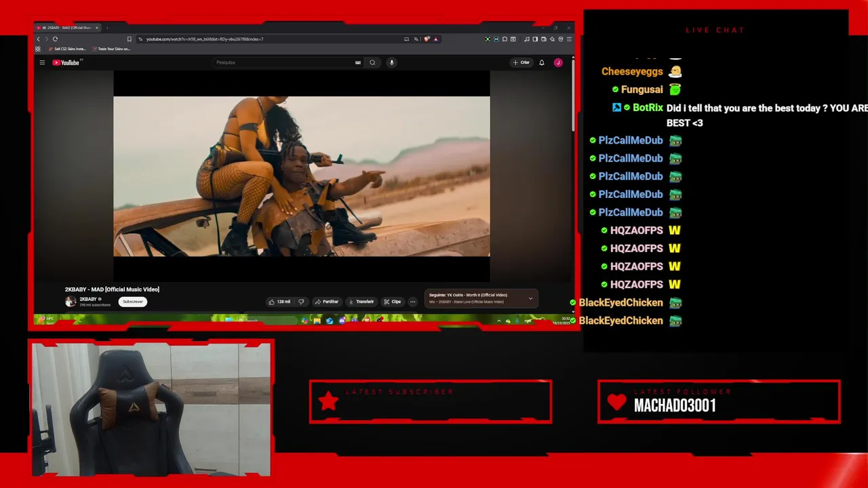Open the music note media control icon

click(527, 39)
